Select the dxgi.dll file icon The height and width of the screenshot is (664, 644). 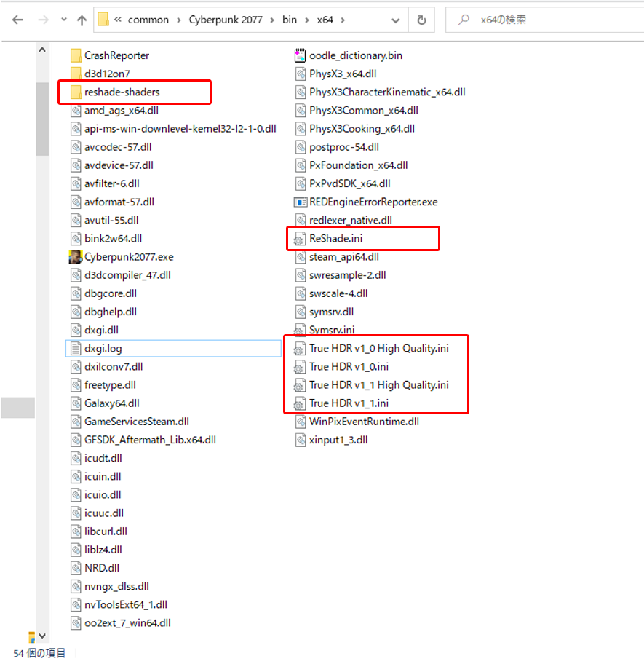pyautogui.click(x=76, y=330)
